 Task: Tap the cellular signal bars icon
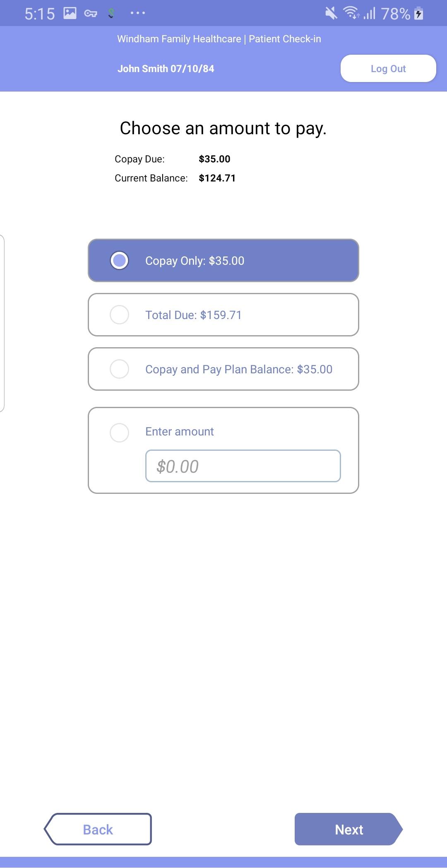[x=369, y=13]
